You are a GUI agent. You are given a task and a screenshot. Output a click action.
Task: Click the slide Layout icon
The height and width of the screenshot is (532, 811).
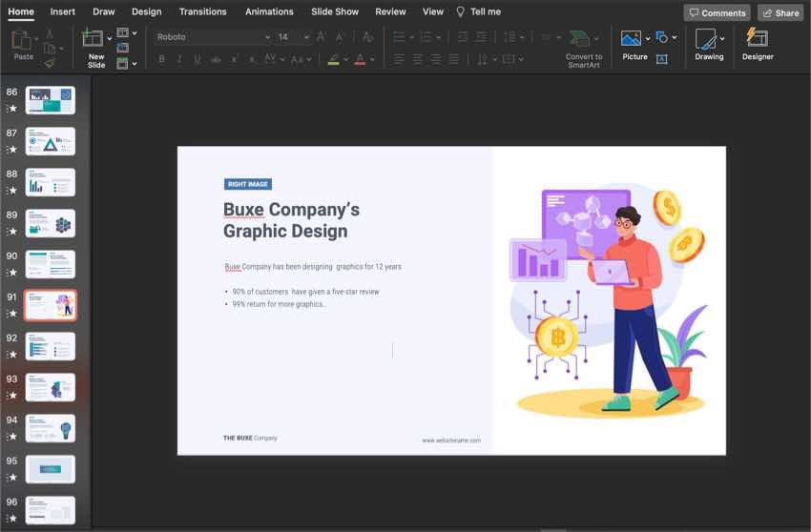click(122, 33)
